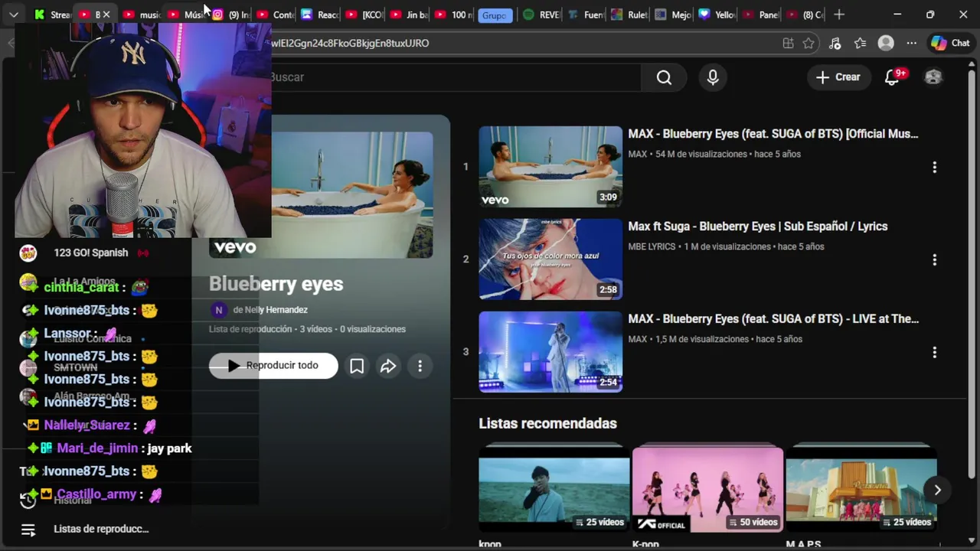The height and width of the screenshot is (551, 980).
Task: Open the tab actions dropdown menu
Action: [x=14, y=15]
